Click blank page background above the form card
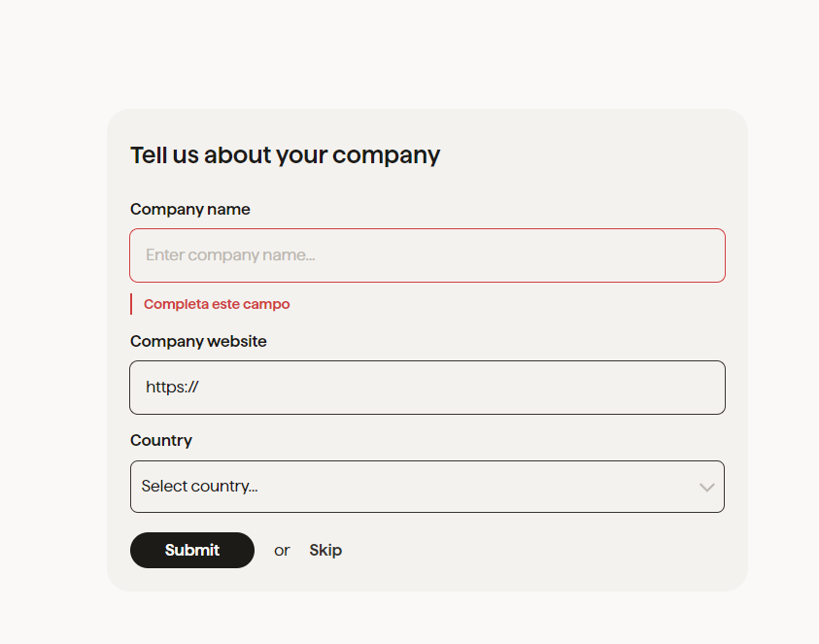Image resolution: width=819 pixels, height=644 pixels. click(x=410, y=52)
